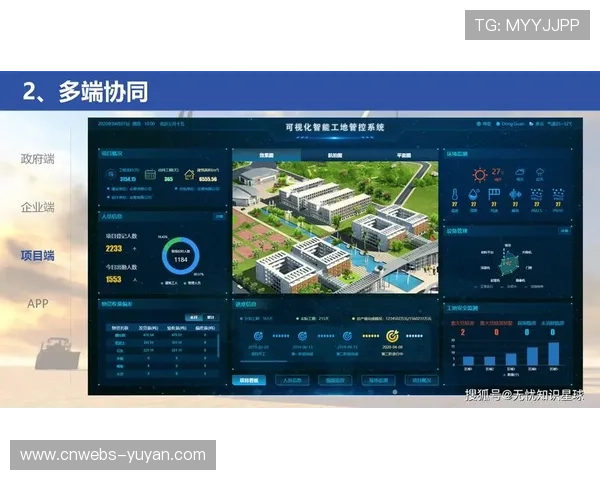The image size is (600, 480).
Task: Click the 27℃ temperature reading
Action: coord(497,172)
